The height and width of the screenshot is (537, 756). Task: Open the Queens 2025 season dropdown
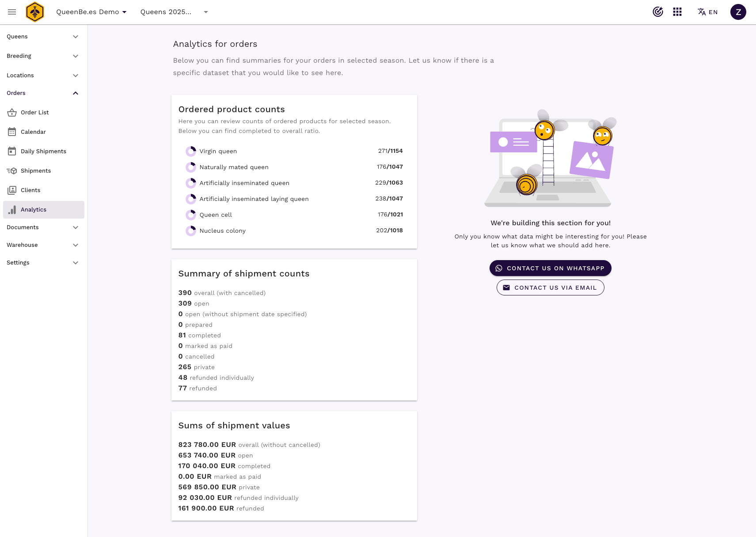[x=174, y=12]
